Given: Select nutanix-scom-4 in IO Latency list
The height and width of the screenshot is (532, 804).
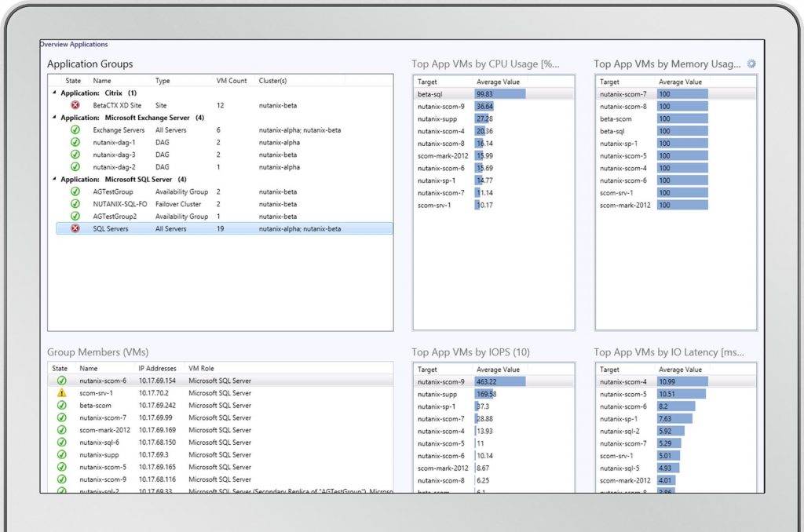Looking at the screenshot, I should tap(623, 381).
